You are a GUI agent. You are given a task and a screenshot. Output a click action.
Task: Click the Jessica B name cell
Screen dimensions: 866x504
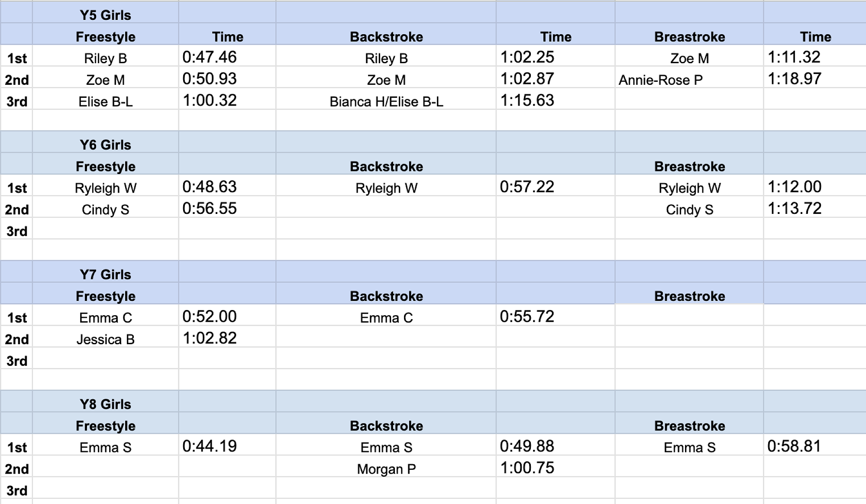point(105,339)
